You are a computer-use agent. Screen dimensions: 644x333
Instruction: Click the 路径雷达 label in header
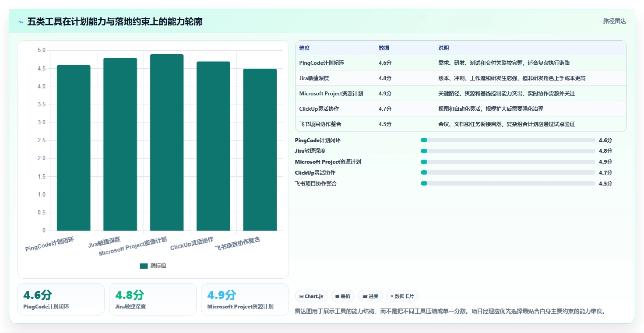pyautogui.click(x=614, y=21)
